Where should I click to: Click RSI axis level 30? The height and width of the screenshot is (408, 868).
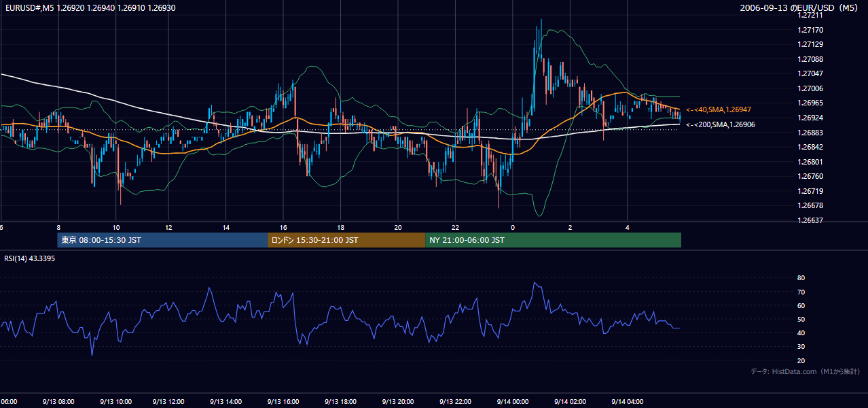point(801,347)
